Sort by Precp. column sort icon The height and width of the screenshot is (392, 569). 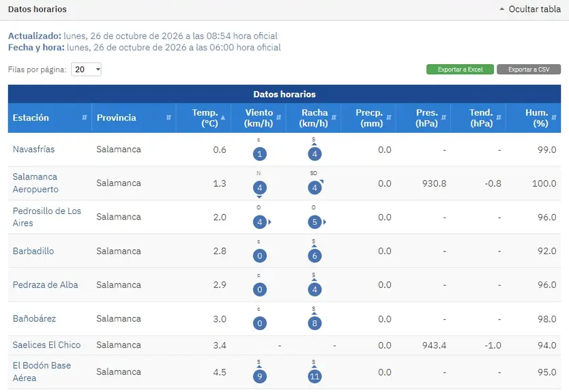click(389, 117)
